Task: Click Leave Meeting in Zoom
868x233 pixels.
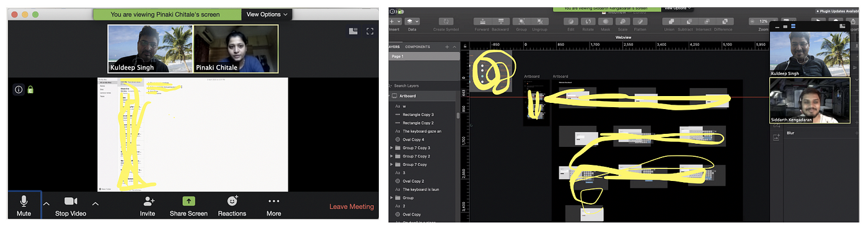Action: pos(352,207)
